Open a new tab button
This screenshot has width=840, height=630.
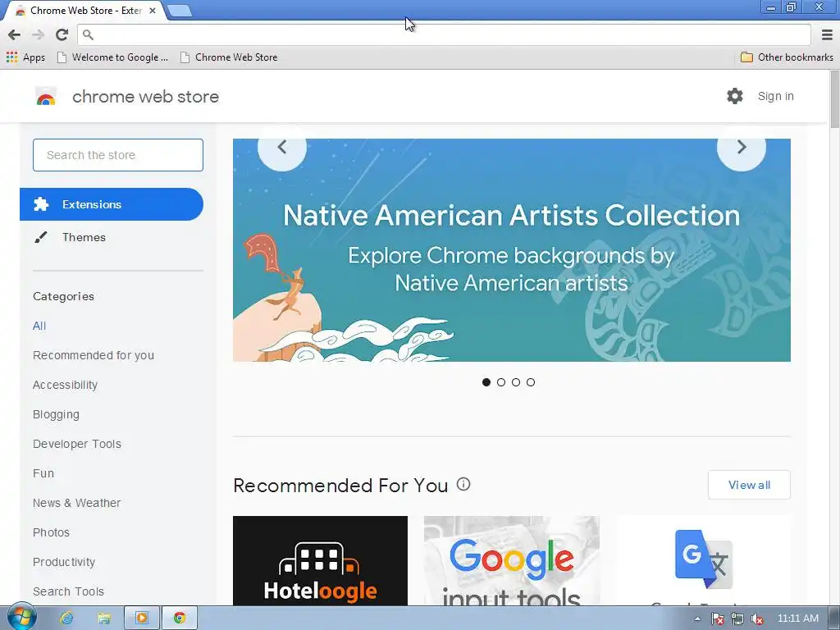180,11
